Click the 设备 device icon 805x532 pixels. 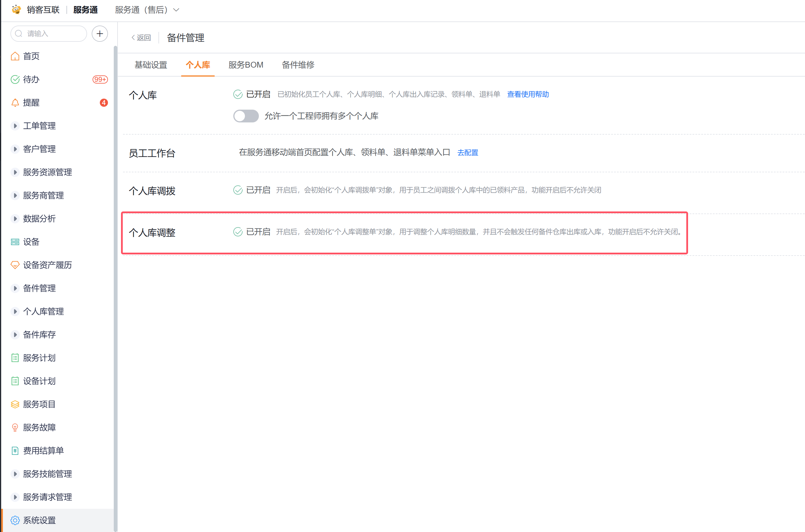point(15,242)
